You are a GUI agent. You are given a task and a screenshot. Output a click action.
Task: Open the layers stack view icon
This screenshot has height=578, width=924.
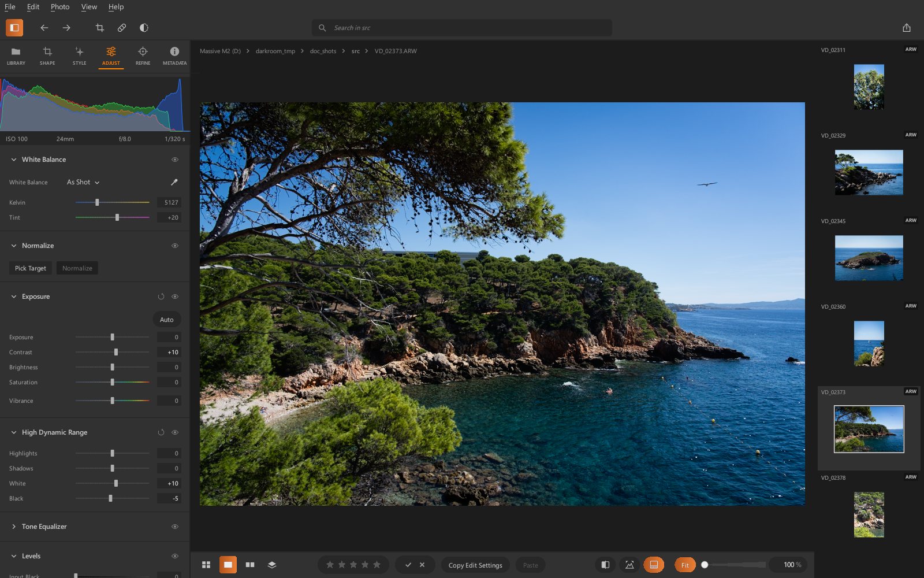(272, 565)
